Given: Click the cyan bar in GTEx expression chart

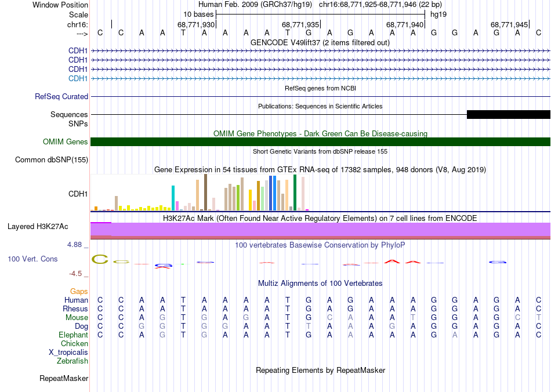Looking at the screenshot, I should pyautogui.click(x=173, y=198).
